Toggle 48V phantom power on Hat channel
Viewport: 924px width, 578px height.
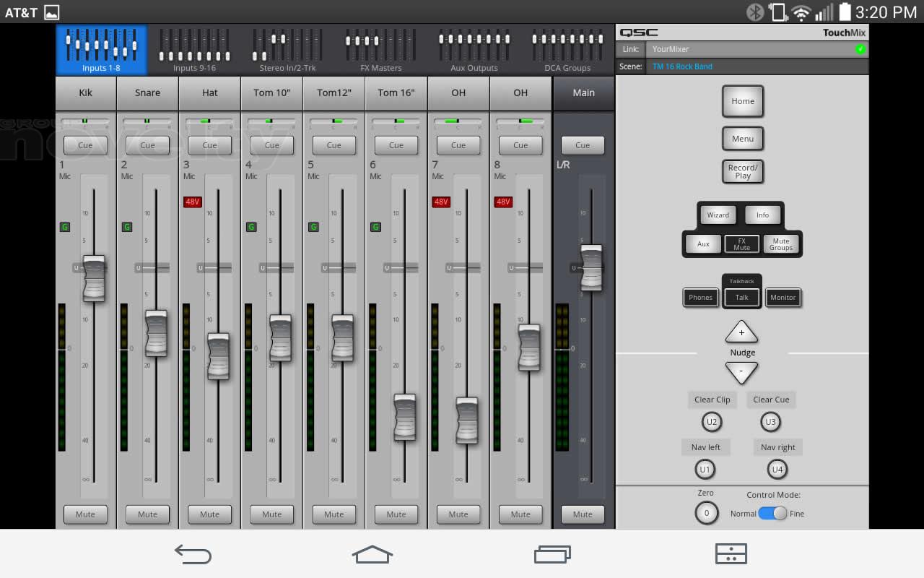pos(192,202)
